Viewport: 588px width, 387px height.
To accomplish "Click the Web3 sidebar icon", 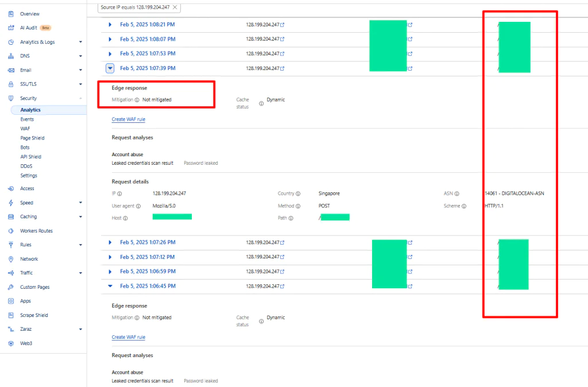I will pyautogui.click(x=11, y=343).
